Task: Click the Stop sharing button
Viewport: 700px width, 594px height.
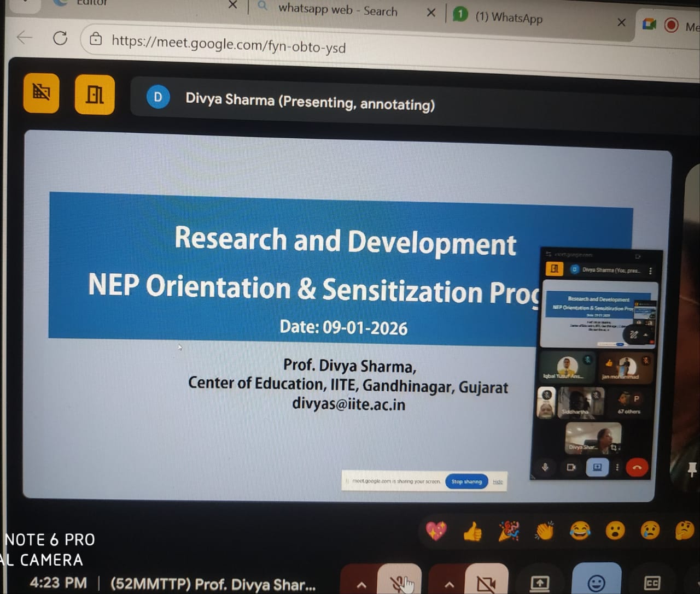Action: point(466,481)
